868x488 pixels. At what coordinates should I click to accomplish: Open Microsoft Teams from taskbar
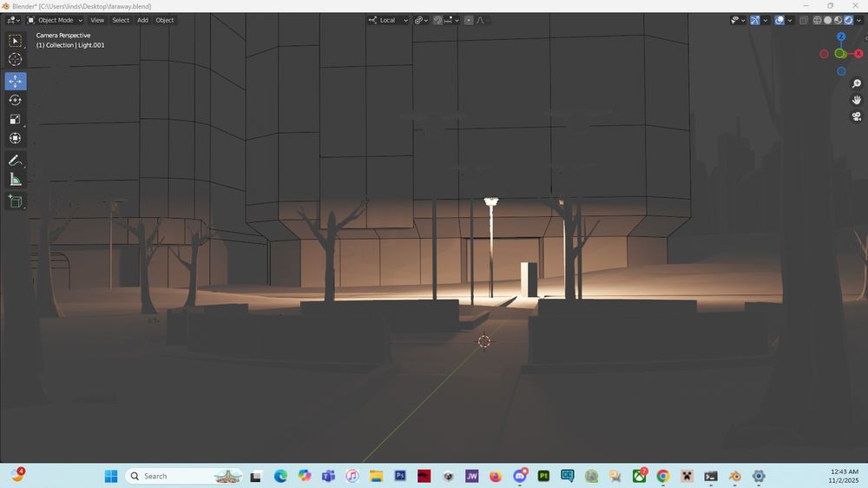click(x=328, y=477)
